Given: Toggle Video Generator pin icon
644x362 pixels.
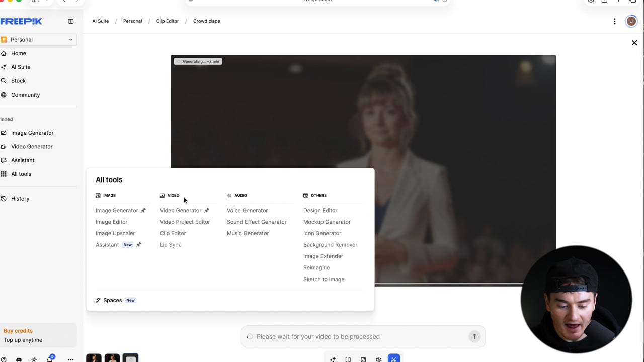Looking at the screenshot, I should [x=206, y=211].
